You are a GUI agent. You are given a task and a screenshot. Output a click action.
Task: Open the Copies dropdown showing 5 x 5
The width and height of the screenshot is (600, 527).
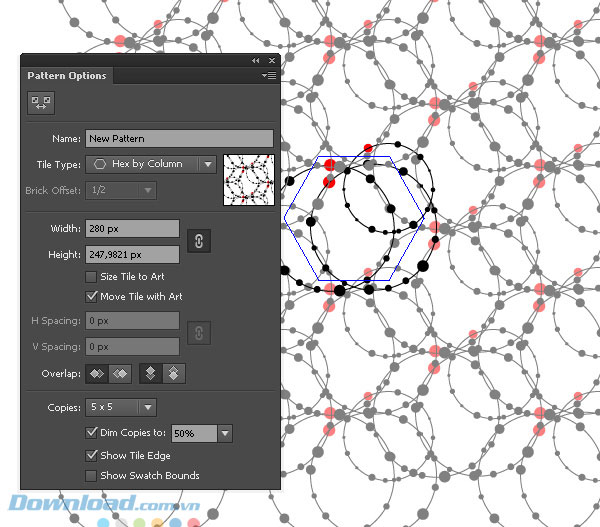(121, 407)
